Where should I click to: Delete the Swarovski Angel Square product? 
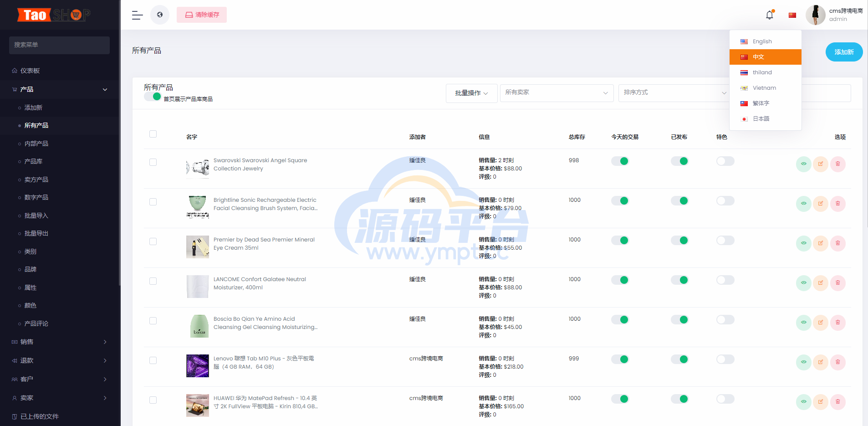click(x=838, y=164)
